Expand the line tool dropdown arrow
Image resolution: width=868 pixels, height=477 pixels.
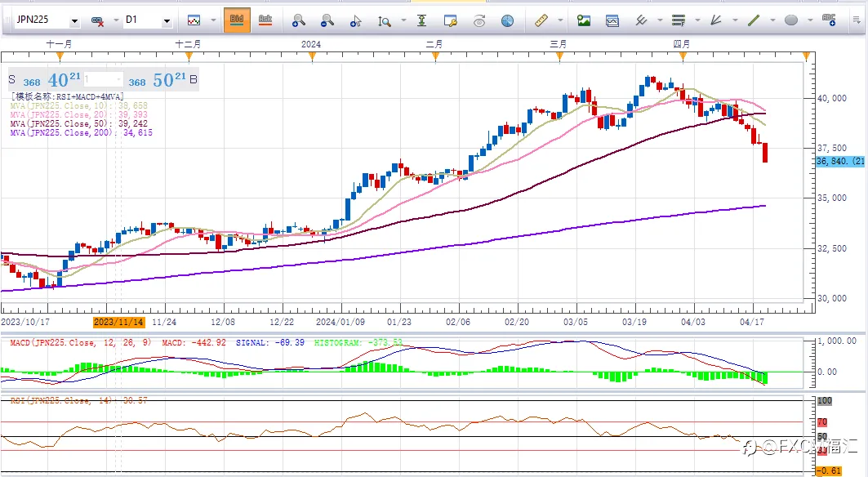coord(772,20)
